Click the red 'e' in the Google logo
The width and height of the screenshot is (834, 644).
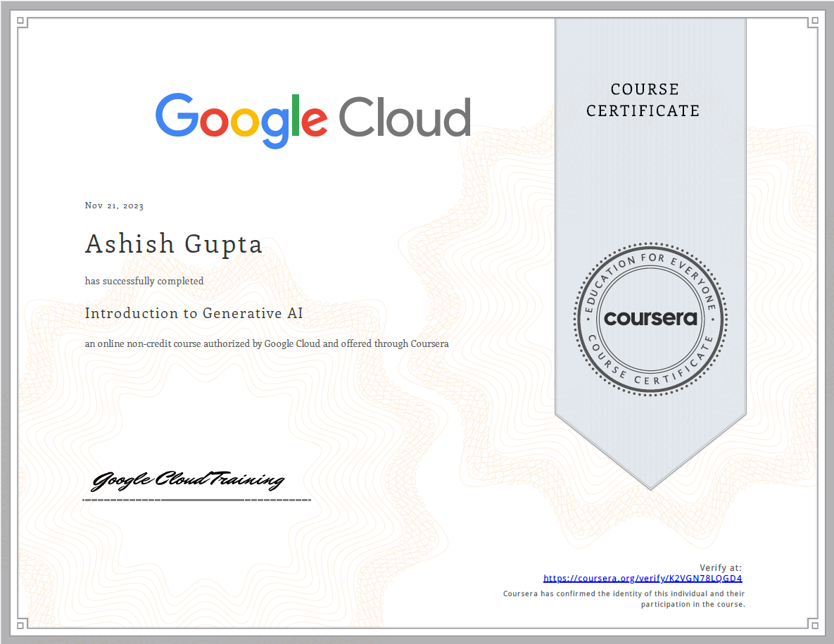pos(315,123)
